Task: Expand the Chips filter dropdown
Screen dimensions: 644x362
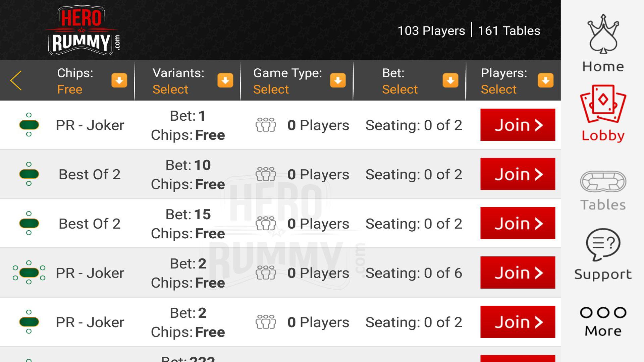Action: 119,80
